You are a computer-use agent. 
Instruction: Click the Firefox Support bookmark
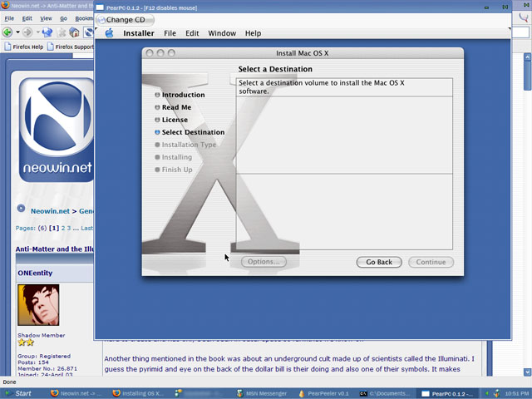tap(70, 47)
